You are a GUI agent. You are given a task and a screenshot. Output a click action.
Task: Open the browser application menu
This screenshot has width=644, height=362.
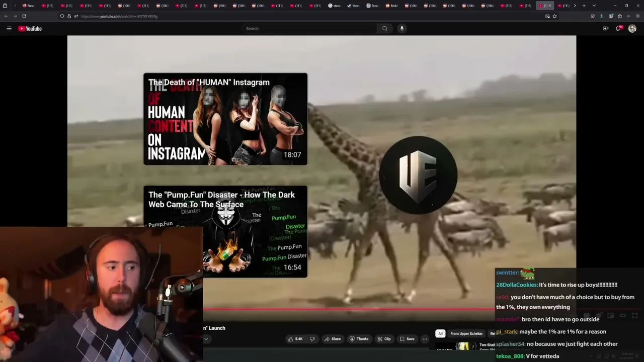[x=637, y=16]
